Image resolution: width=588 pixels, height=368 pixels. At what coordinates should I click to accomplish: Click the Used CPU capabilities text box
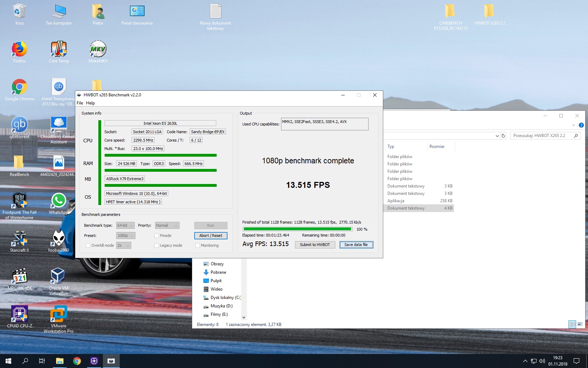click(x=324, y=124)
